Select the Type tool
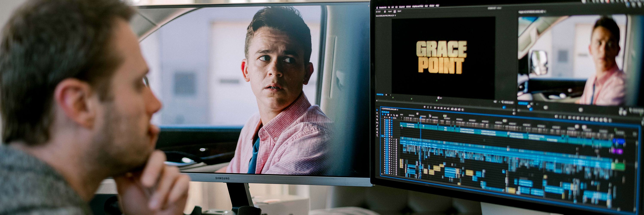The width and height of the screenshot is (644, 215). click(x=377, y=135)
